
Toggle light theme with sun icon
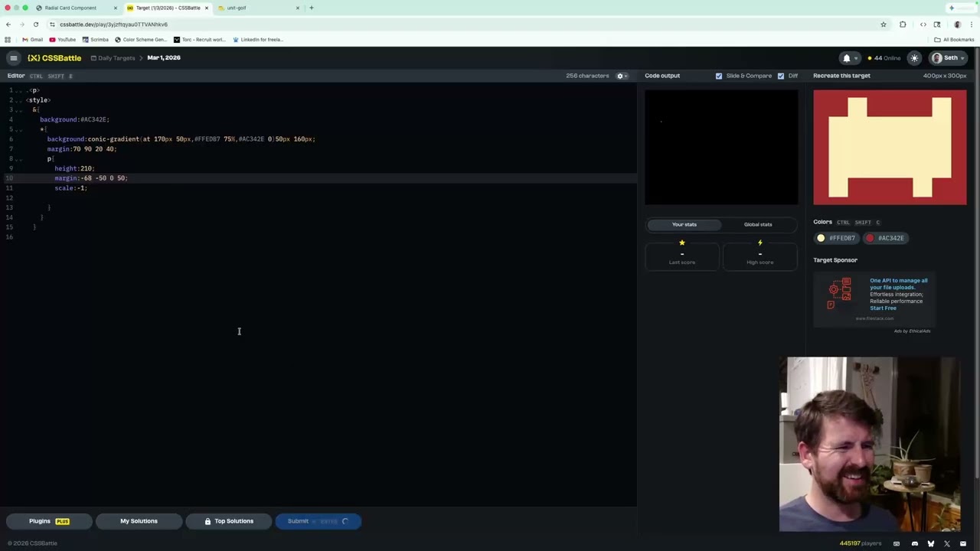(x=914, y=58)
